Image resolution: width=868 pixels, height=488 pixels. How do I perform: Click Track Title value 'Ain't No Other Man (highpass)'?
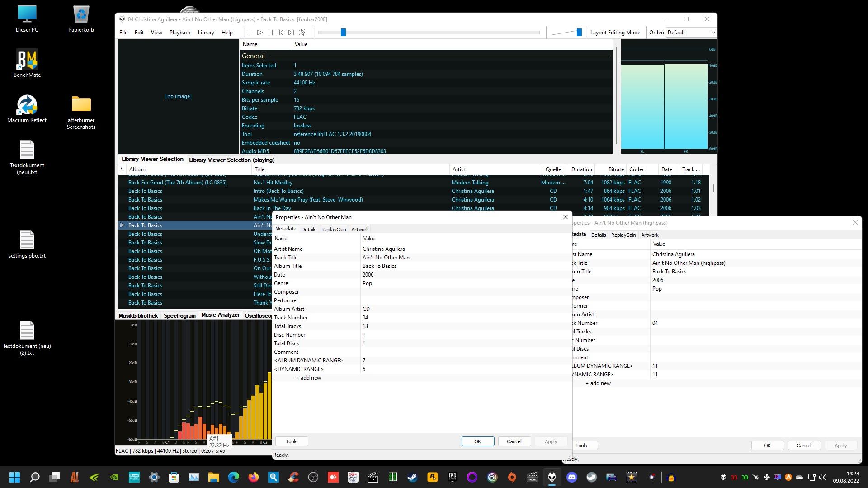pos(689,263)
